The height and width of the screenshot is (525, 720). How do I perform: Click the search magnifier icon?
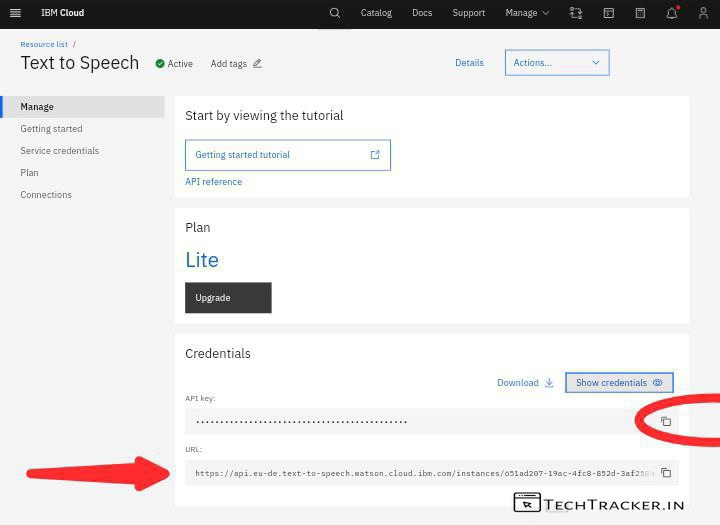tap(335, 13)
